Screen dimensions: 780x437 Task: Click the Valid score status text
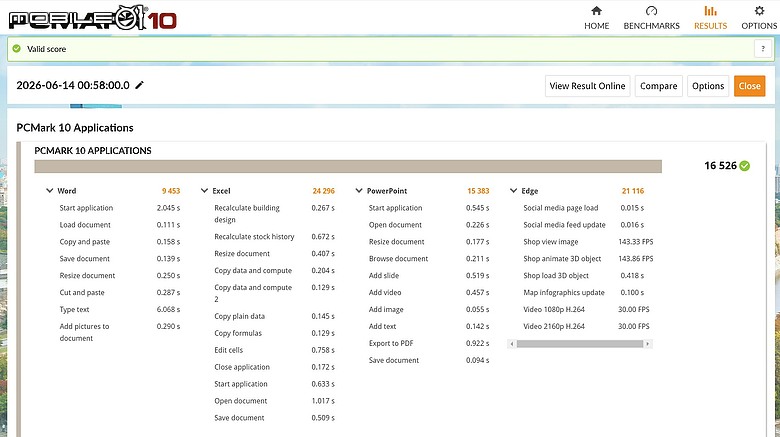click(x=46, y=49)
